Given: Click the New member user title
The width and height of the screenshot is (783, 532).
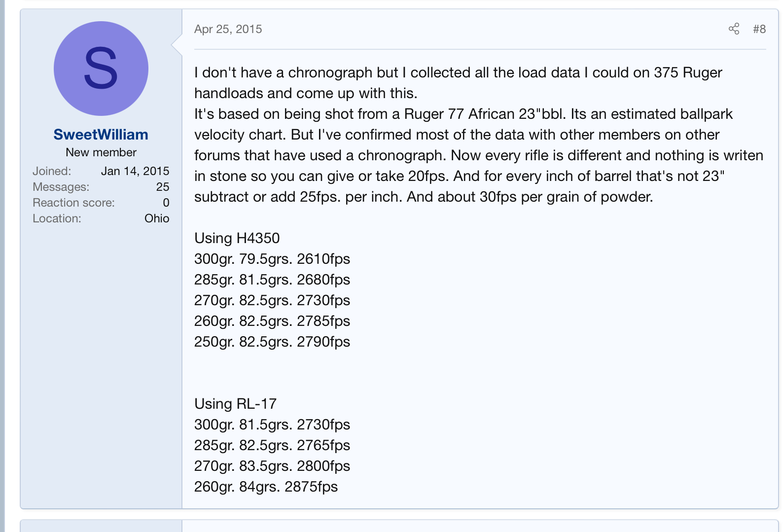Looking at the screenshot, I should (101, 152).
